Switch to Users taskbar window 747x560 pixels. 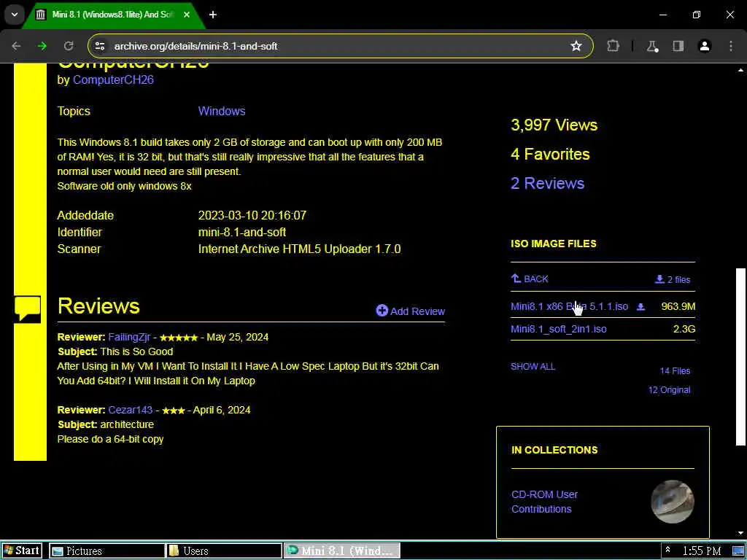point(224,551)
